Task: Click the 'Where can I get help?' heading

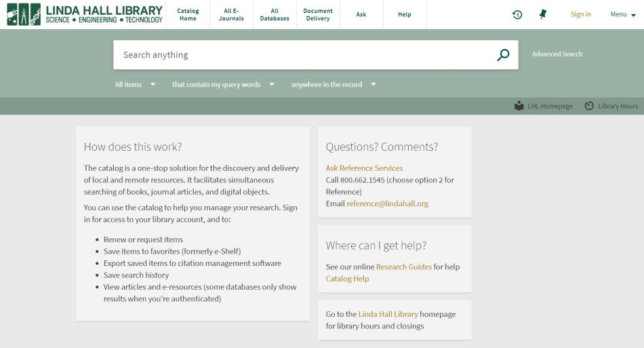Action: tap(376, 246)
